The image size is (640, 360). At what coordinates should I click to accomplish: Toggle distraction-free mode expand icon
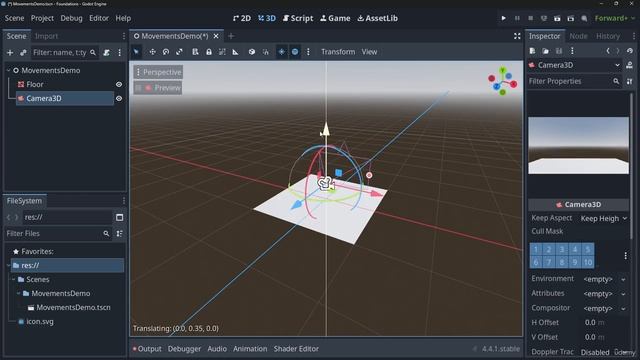517,36
